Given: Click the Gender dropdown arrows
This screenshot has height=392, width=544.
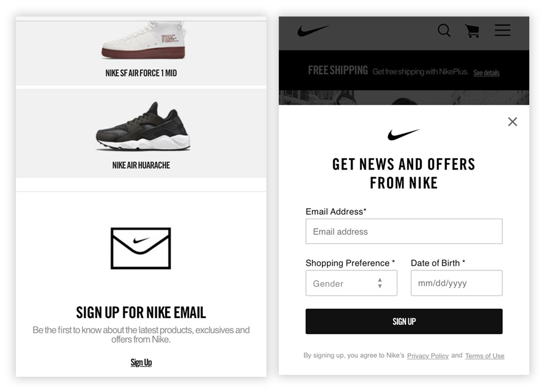Looking at the screenshot, I should (380, 283).
